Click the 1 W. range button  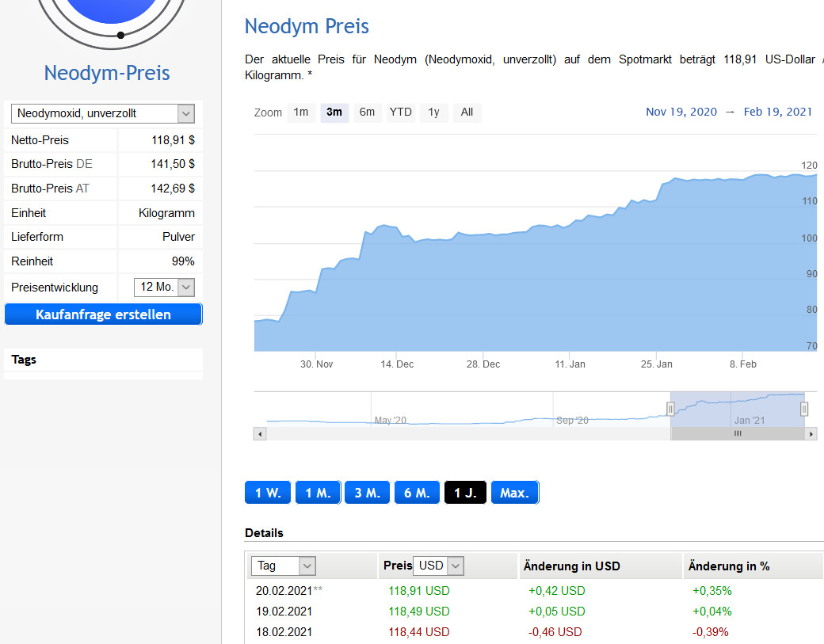pos(268,493)
